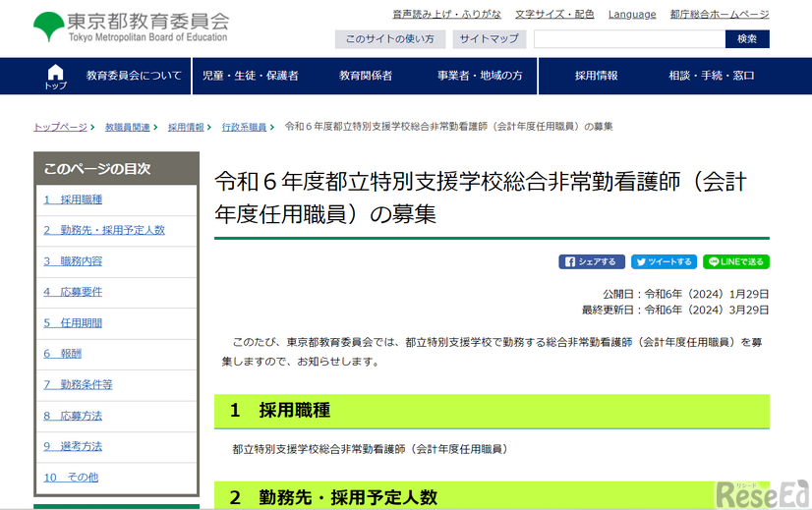Visit 都庁総合ホームページ link
This screenshot has width=812, height=510.
point(720,15)
